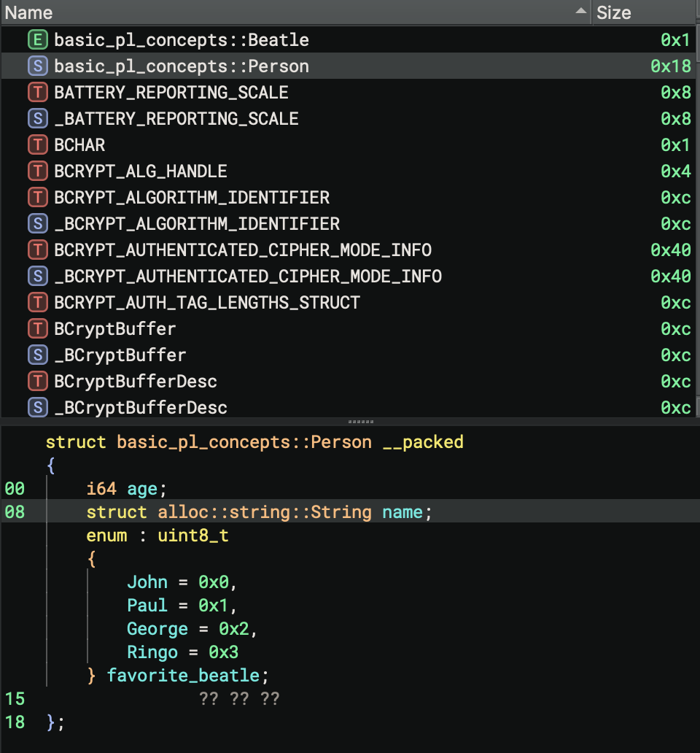Click the struct icon beside basic_pl_concepts::Person
This screenshot has width=700, height=753.
coord(37,66)
